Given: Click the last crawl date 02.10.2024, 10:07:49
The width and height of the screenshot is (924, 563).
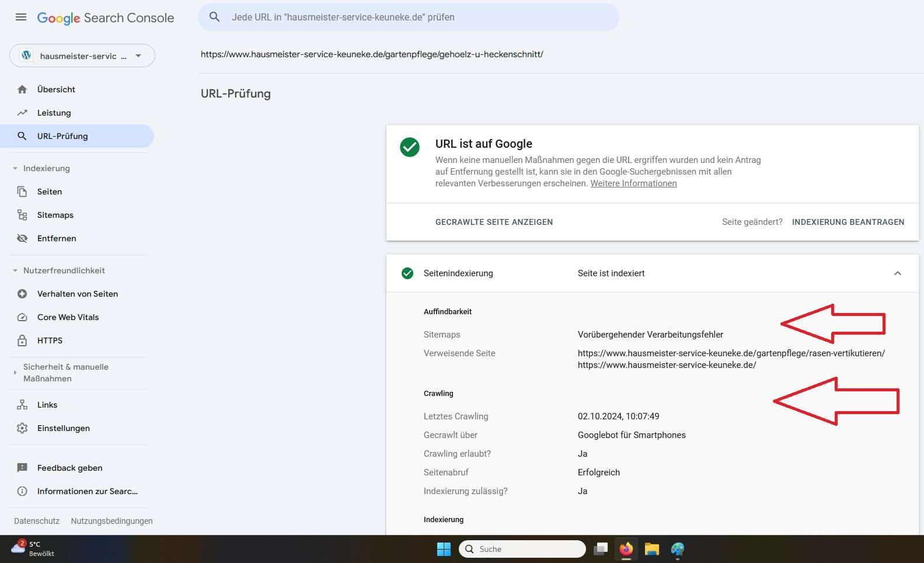Looking at the screenshot, I should coord(619,416).
